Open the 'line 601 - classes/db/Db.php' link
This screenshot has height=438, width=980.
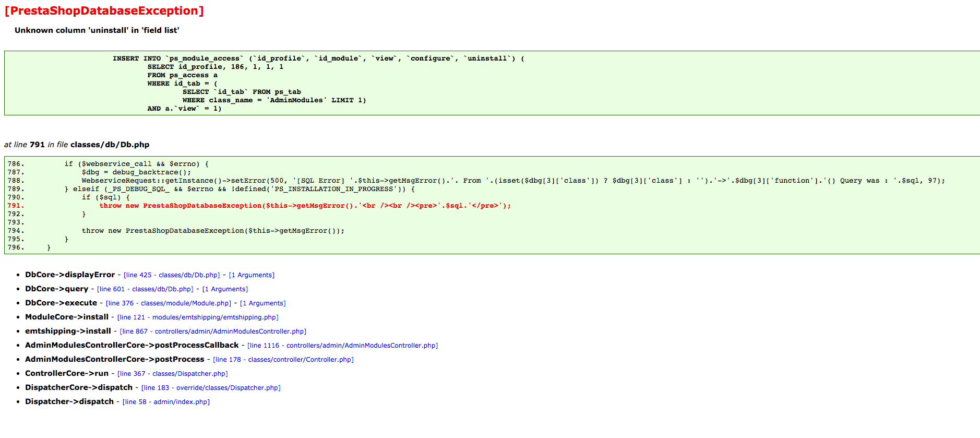[x=145, y=289]
